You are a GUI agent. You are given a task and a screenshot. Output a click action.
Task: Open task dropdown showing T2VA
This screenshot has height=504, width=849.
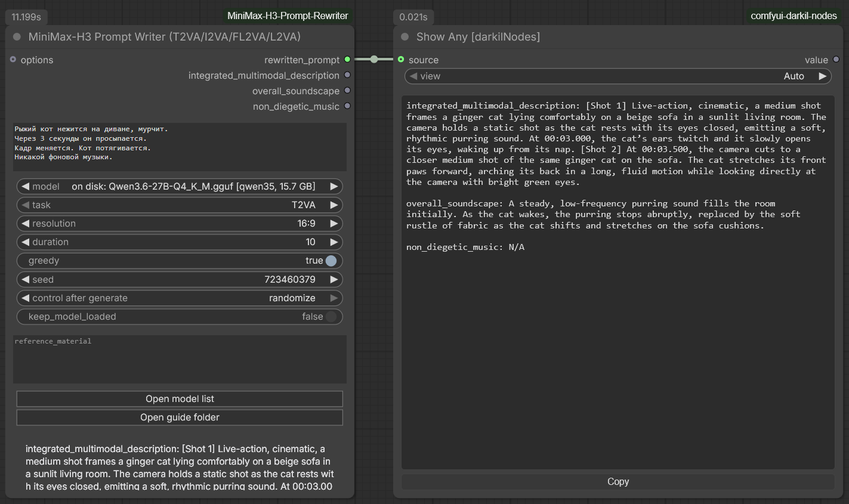click(x=180, y=205)
